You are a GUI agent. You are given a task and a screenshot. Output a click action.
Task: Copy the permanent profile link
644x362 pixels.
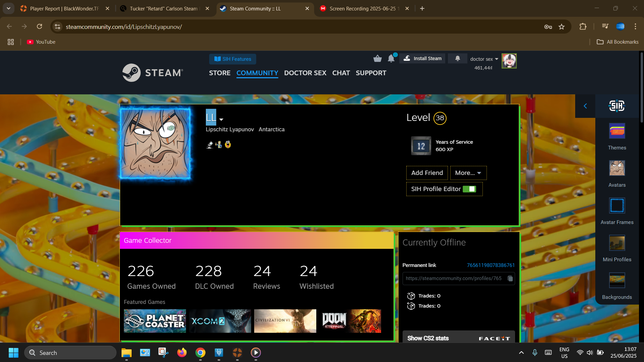pos(510,278)
